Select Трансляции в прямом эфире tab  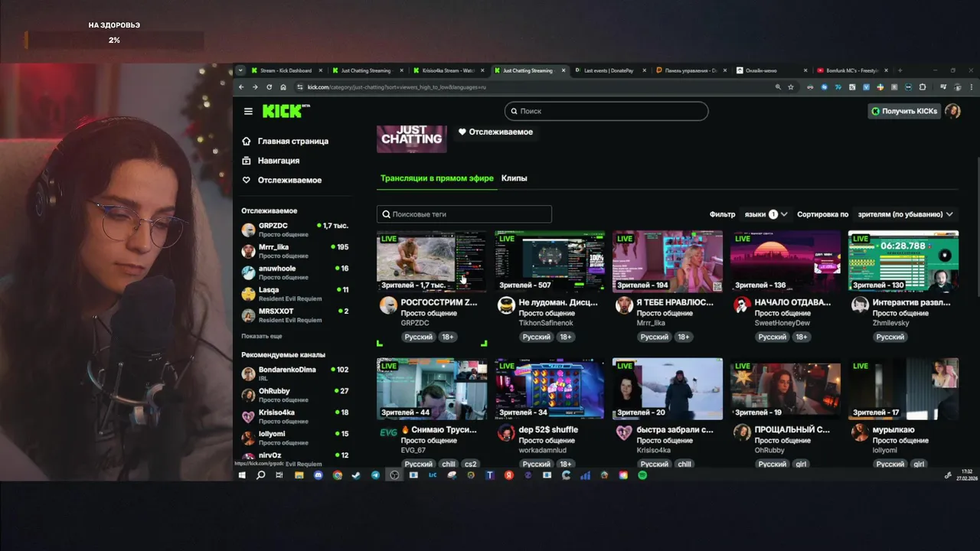click(437, 178)
